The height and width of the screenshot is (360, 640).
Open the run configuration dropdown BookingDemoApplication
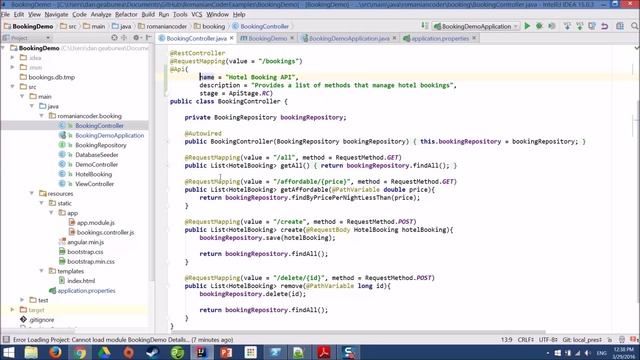tap(476, 26)
